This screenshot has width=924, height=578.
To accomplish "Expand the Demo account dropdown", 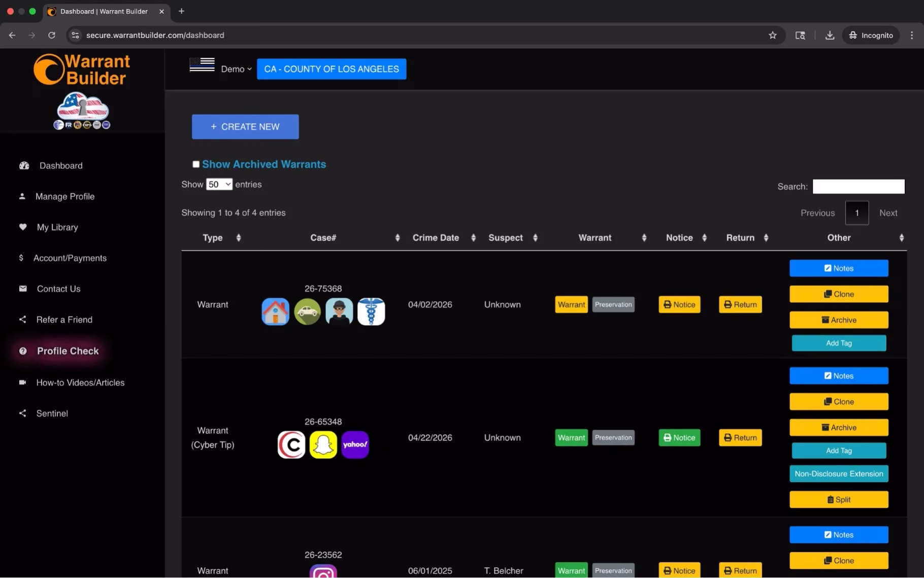I will pos(236,69).
